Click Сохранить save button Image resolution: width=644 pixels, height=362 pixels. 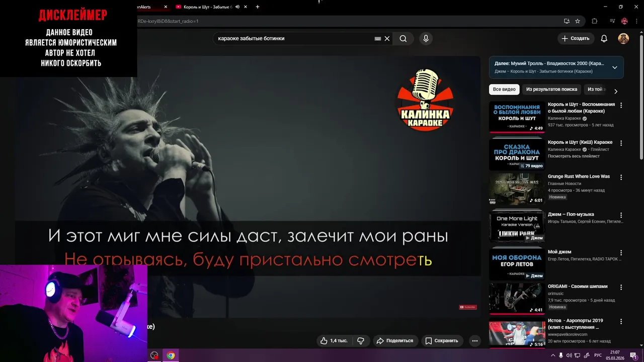[x=442, y=340]
